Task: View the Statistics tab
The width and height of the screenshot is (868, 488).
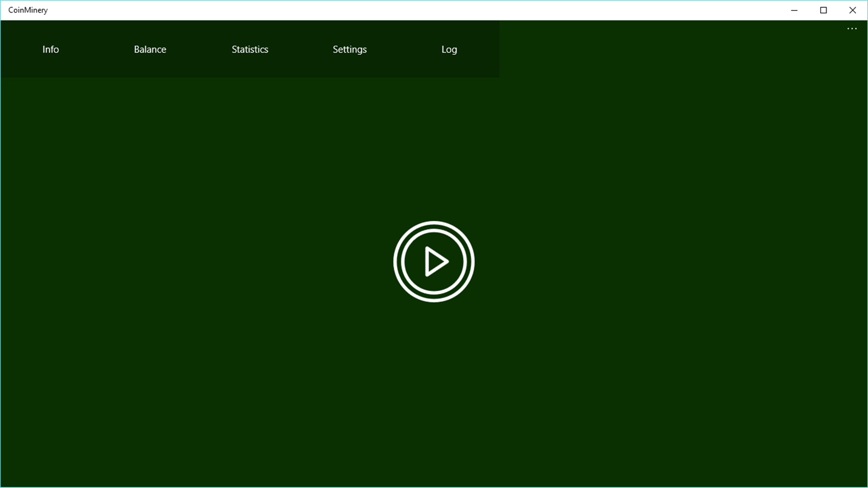Action: click(x=250, y=49)
